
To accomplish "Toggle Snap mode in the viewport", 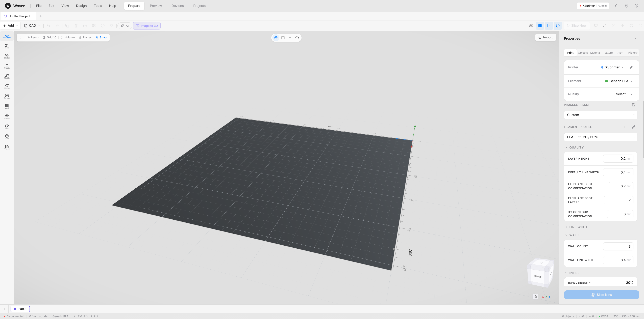I will 101,37.
